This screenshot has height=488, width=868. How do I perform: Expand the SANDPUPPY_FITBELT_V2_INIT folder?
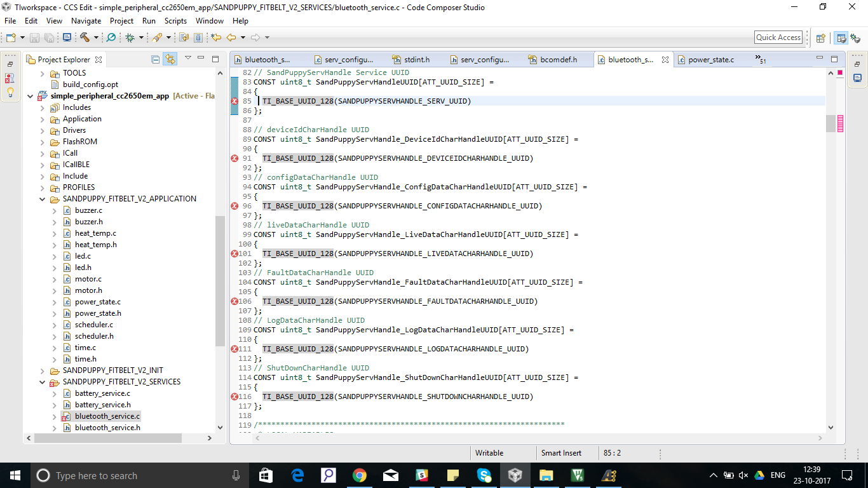coord(43,370)
